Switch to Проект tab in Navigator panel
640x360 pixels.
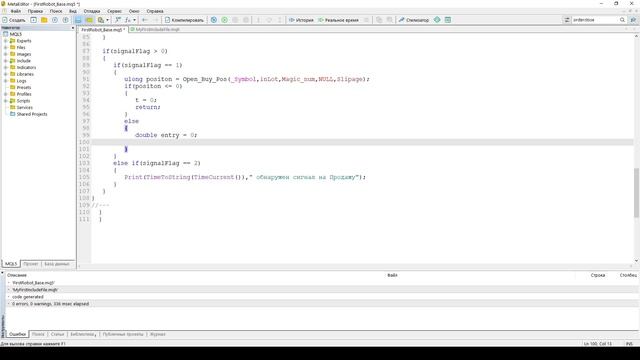[31, 264]
